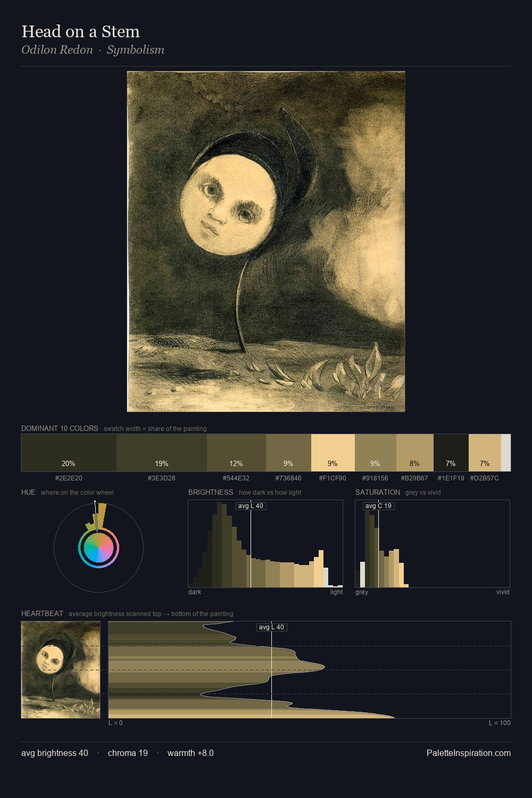
Task: Click the SATURATION section heading
Action: click(378, 492)
